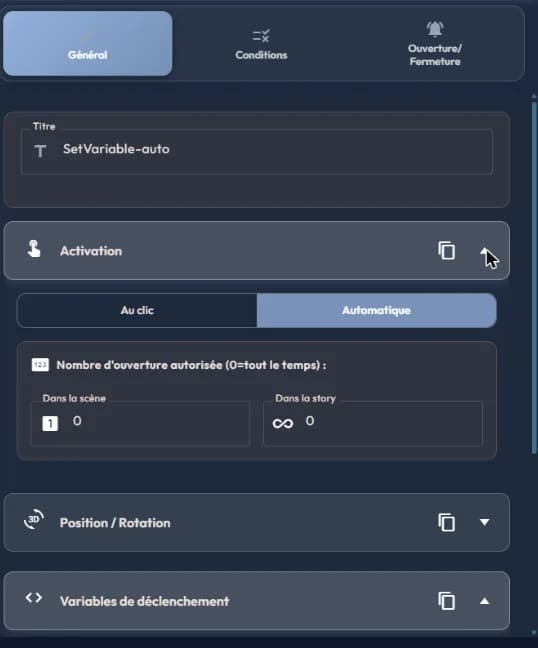
Task: Collapse the Variables de déclenchement section
Action: 485,601
